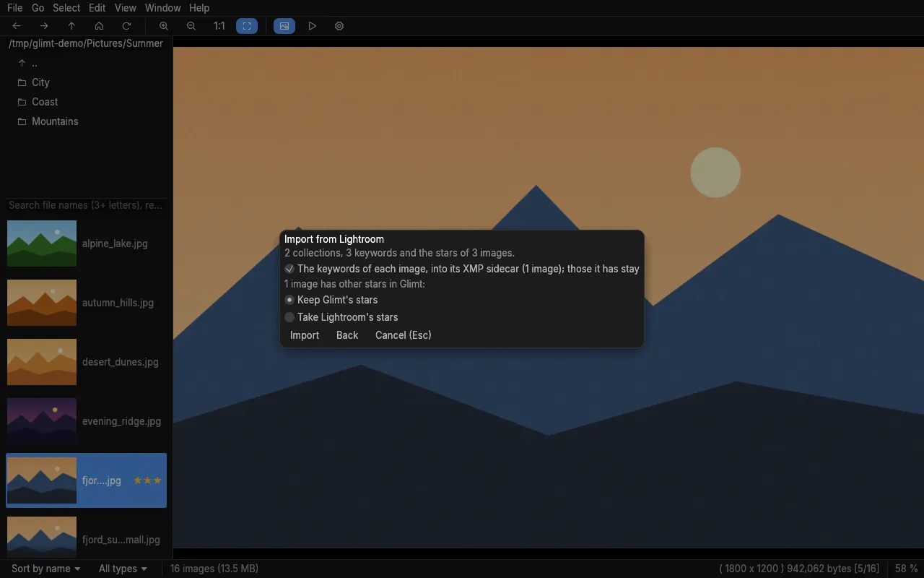Open the home folder icon
924x578 pixels.
click(x=99, y=26)
